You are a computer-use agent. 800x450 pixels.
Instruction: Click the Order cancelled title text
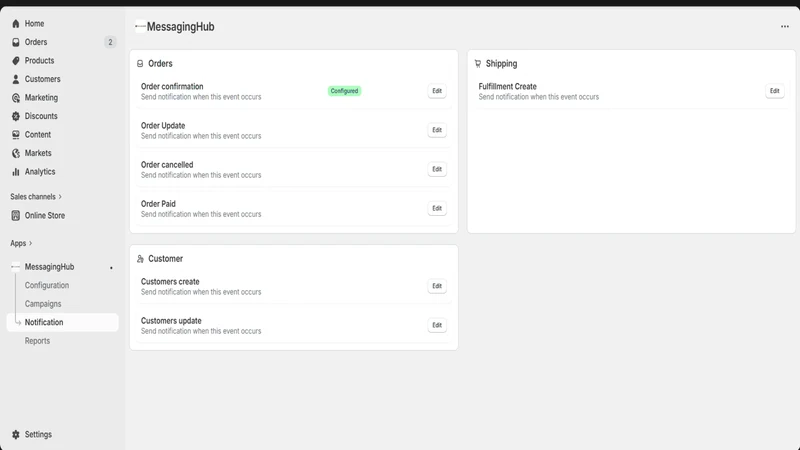click(167, 165)
